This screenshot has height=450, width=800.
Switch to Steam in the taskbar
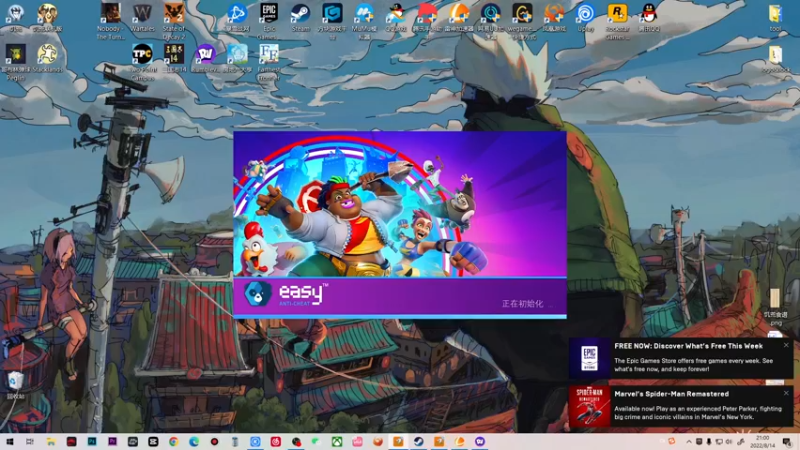(418, 441)
